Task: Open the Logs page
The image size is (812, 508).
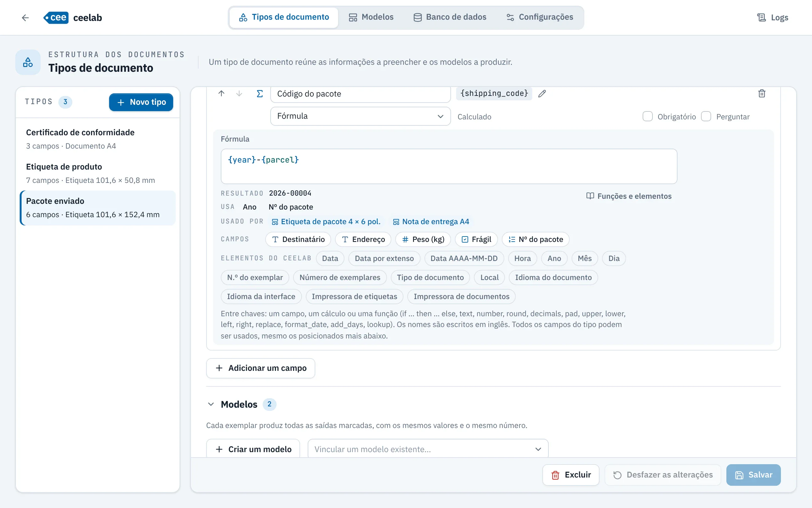Action: [x=773, y=17]
